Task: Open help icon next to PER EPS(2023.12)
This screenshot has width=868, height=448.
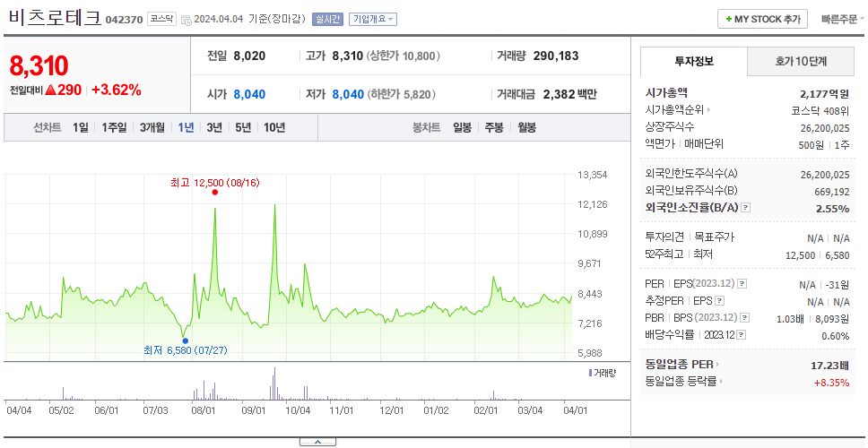Action: (x=742, y=284)
